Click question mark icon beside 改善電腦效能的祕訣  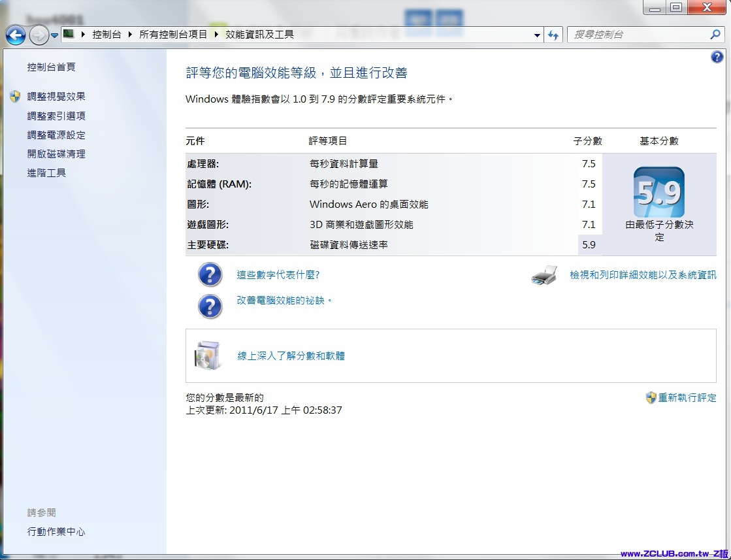tap(210, 307)
